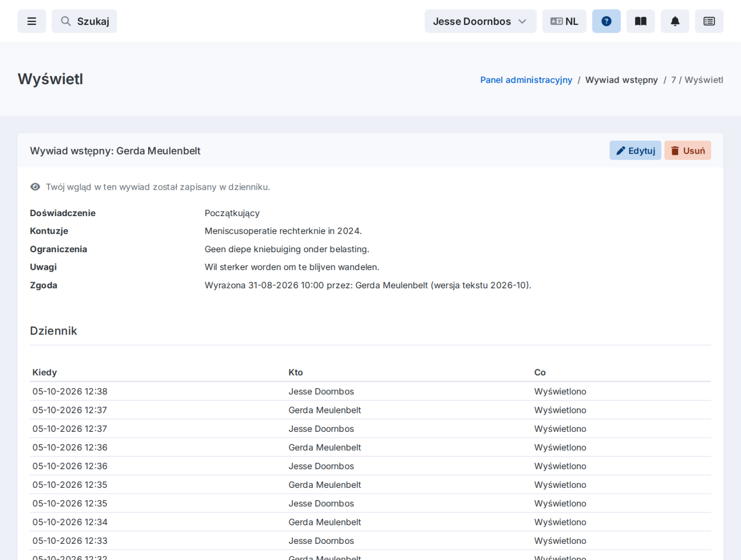The width and height of the screenshot is (741, 560).
Task: Select the 05-10-2026 12:38 log row
Action: click(370, 392)
